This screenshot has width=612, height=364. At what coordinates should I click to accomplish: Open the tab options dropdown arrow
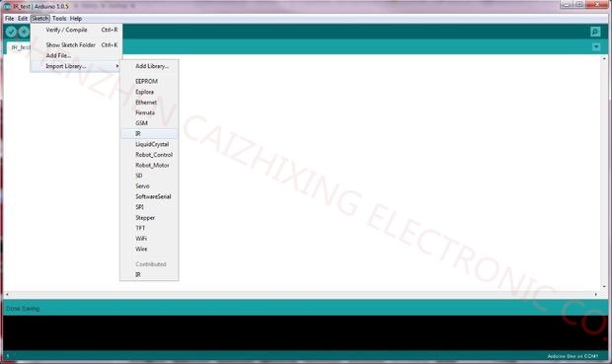596,46
